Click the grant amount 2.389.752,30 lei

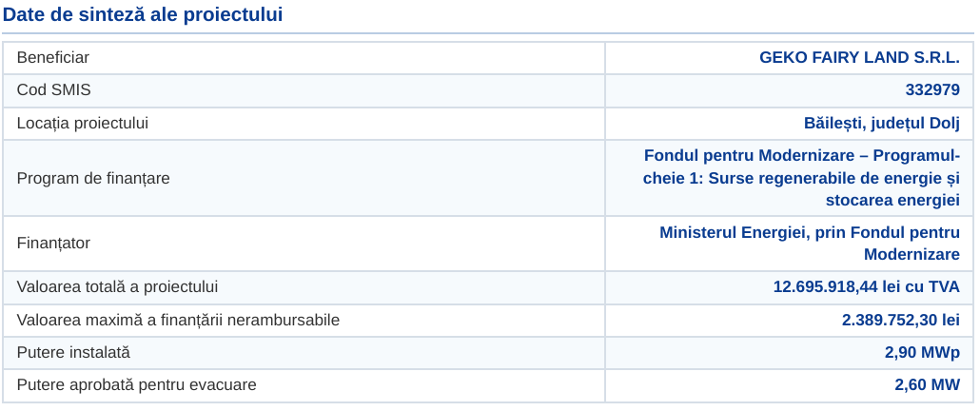pyautogui.click(x=901, y=320)
